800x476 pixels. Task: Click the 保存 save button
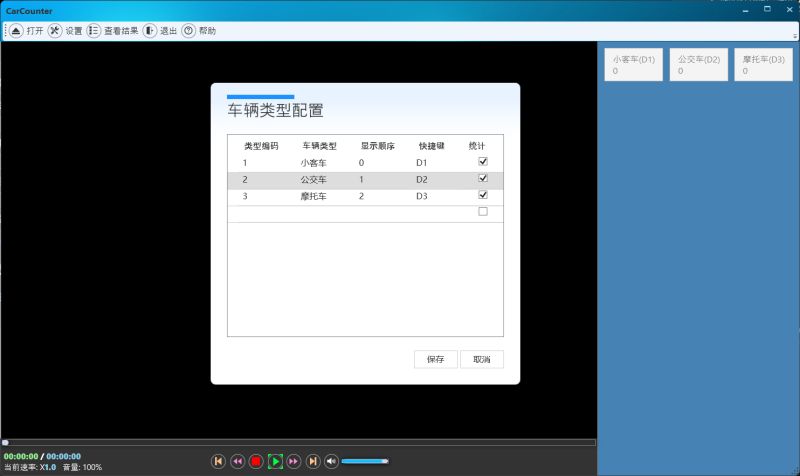pyautogui.click(x=436, y=359)
